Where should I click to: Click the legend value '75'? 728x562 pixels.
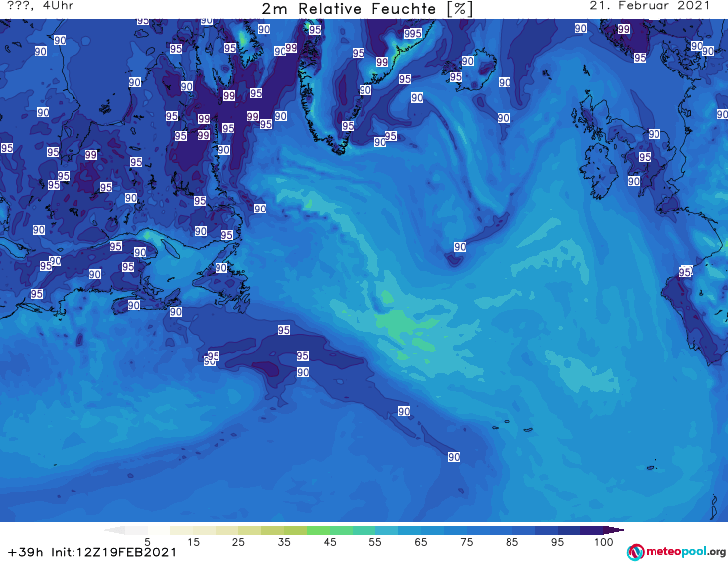(x=466, y=542)
